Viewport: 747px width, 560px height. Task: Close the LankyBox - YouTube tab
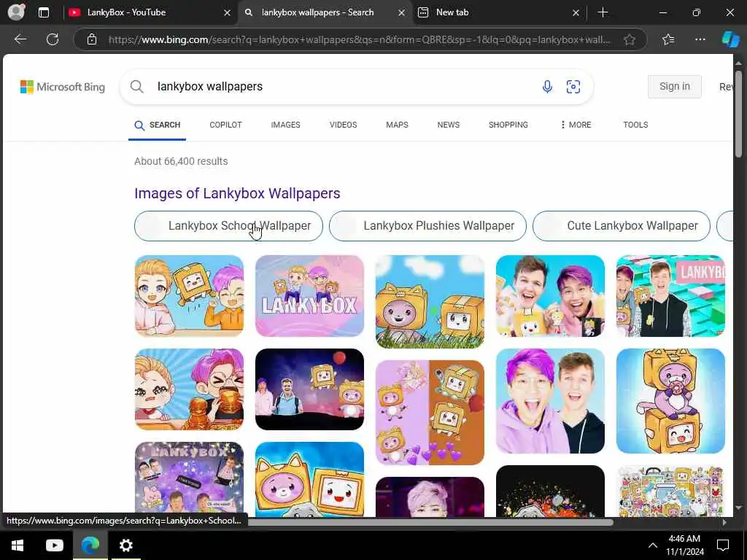[228, 13]
